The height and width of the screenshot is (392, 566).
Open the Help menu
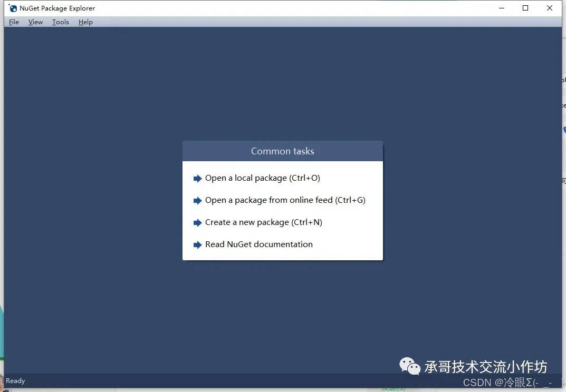click(x=85, y=22)
